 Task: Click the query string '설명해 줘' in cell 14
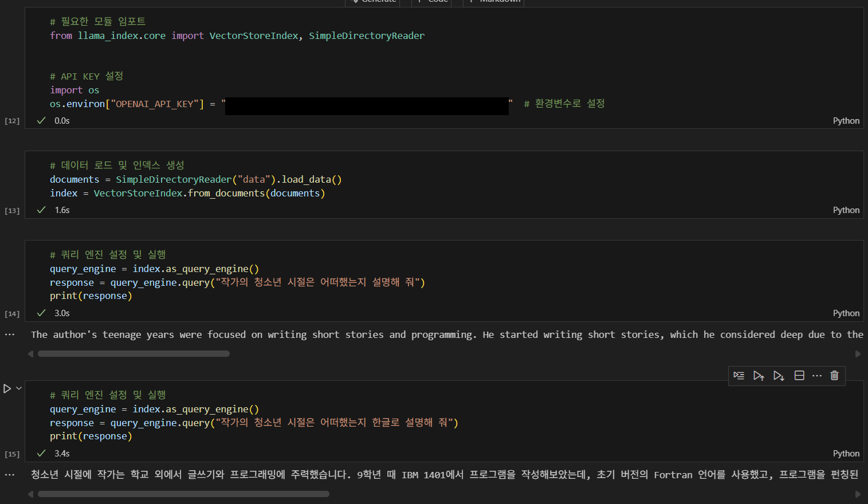pyautogui.click(x=395, y=282)
